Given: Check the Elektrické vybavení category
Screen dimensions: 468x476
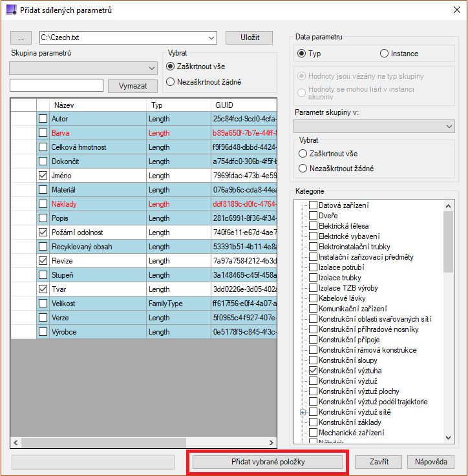Looking at the screenshot, I should 313,236.
